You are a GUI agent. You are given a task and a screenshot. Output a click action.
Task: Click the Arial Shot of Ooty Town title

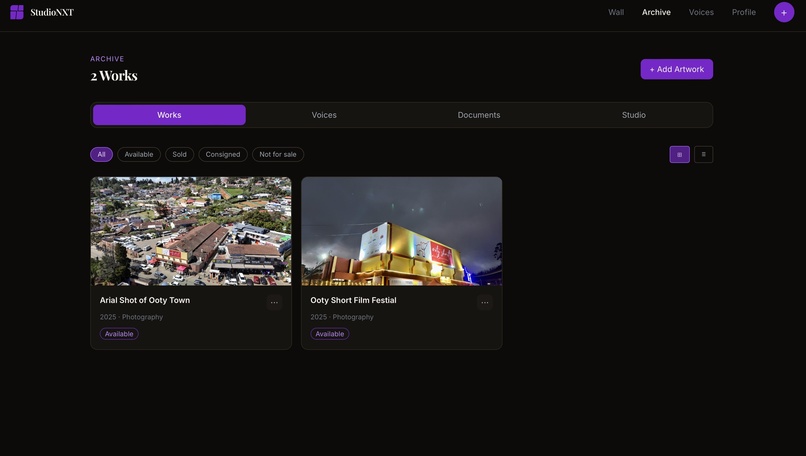[x=145, y=300]
